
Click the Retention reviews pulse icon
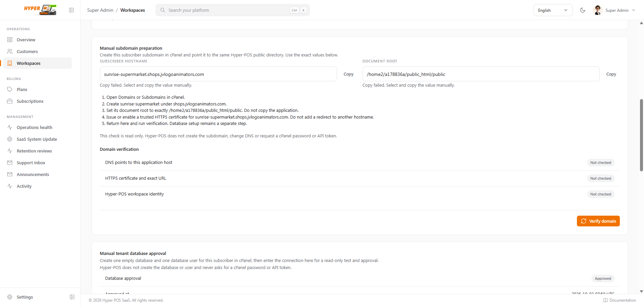point(10,151)
